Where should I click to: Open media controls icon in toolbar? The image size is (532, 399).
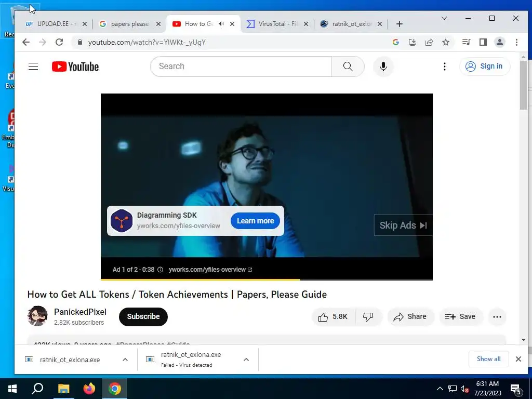tap(466, 42)
